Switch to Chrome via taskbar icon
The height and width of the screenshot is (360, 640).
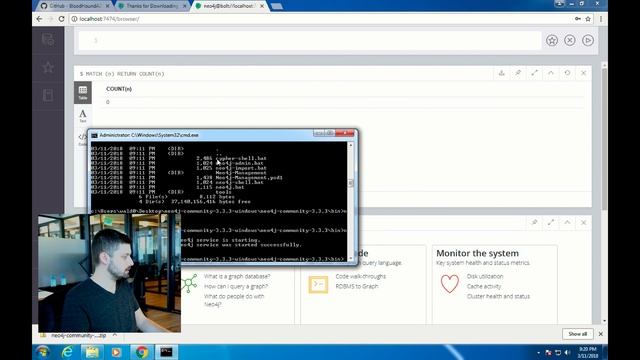coord(142,352)
